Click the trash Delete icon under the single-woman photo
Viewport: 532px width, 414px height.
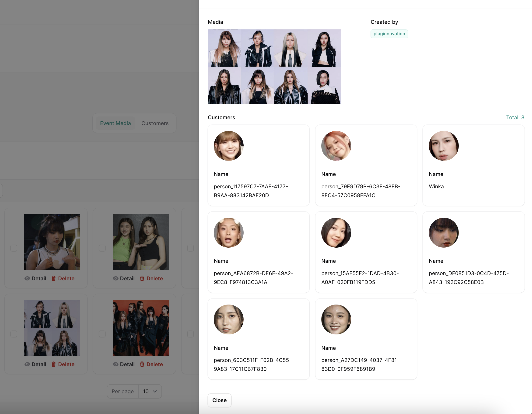(x=54, y=278)
